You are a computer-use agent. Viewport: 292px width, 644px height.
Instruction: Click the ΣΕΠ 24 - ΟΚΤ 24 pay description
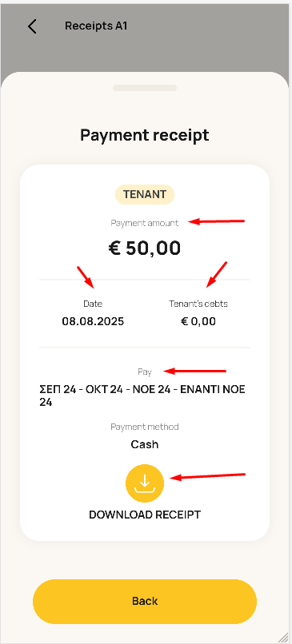(142, 396)
